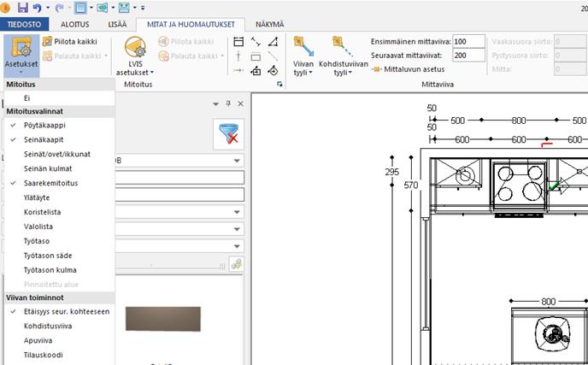Close the side panel with X
This screenshot has height=365, width=588.
(241, 104)
